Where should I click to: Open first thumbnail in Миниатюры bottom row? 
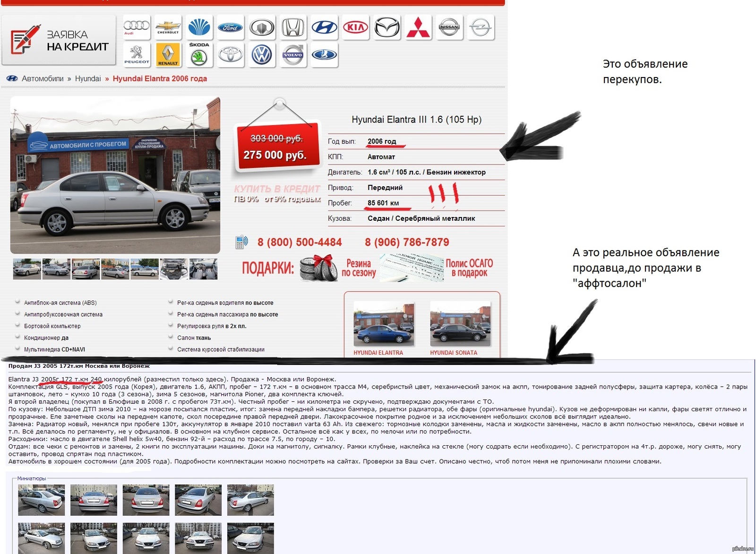42,538
